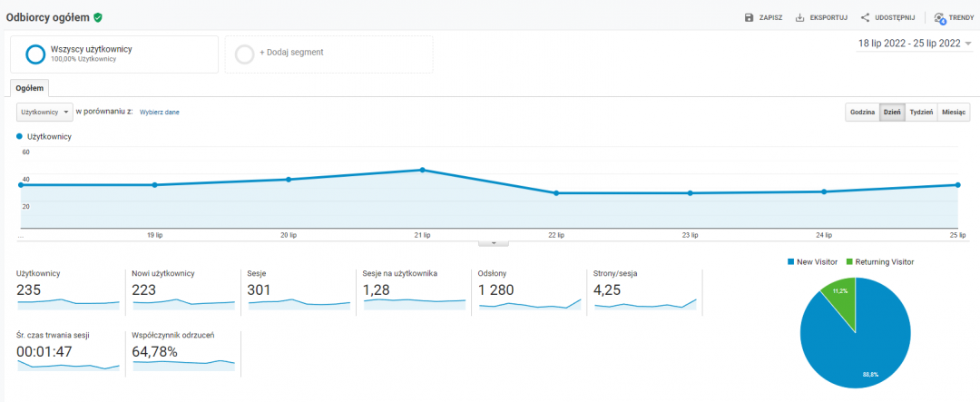Screen dimensions: 980x402
Task: Set chart granularity to Miesiąc
Action: click(954, 112)
